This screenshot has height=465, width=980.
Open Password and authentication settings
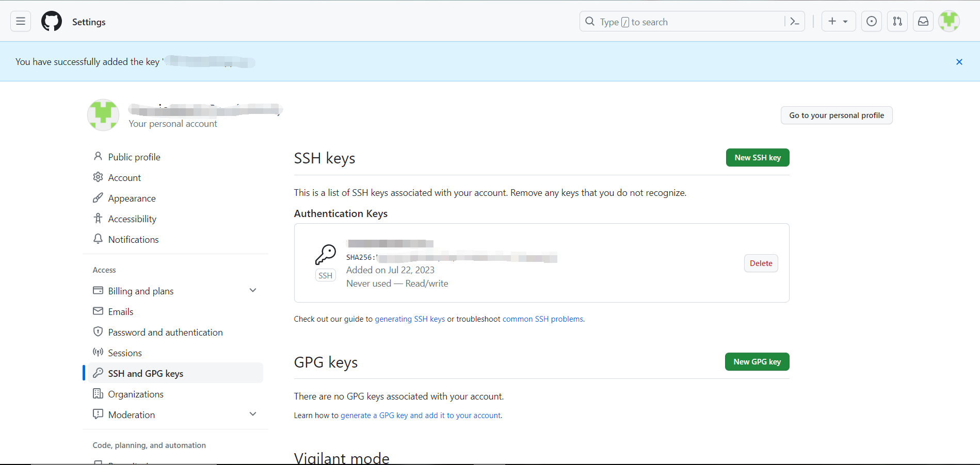pyautogui.click(x=165, y=333)
